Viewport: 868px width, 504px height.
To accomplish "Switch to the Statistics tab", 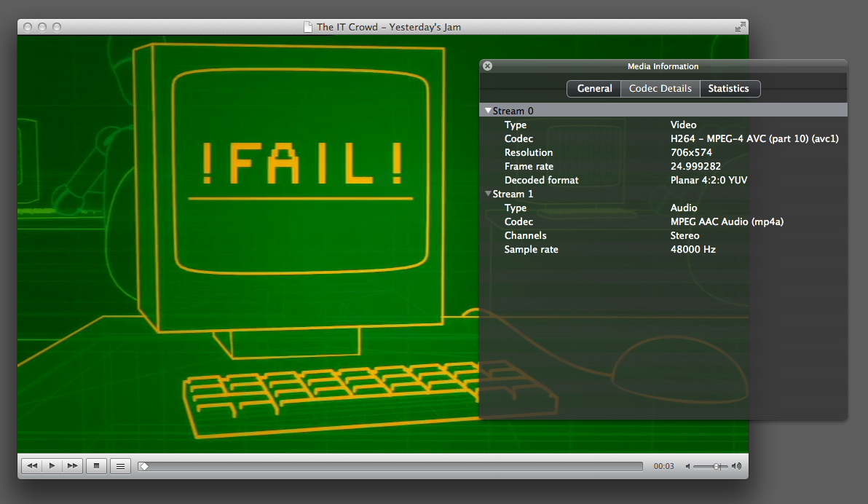I will pyautogui.click(x=730, y=89).
